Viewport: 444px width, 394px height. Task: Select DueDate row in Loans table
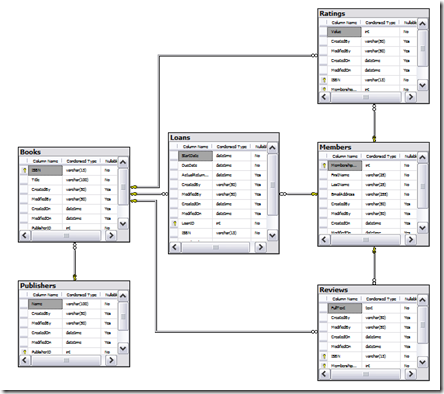[218, 165]
